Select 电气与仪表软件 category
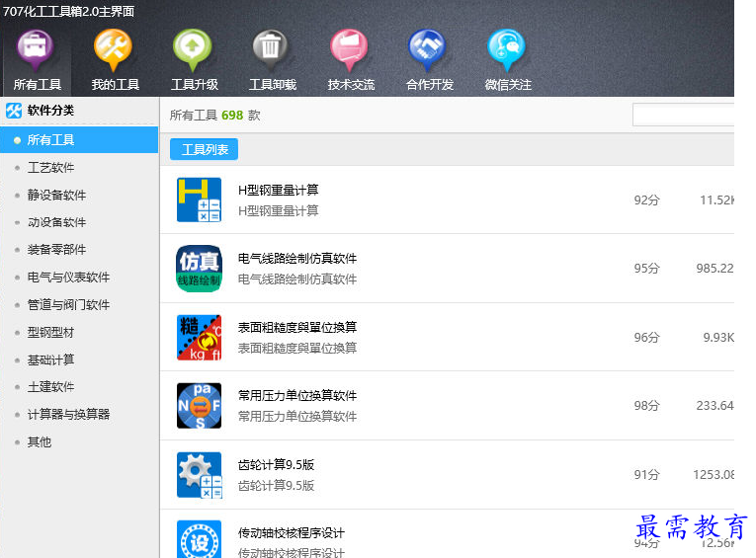The height and width of the screenshot is (558, 756). point(68,278)
